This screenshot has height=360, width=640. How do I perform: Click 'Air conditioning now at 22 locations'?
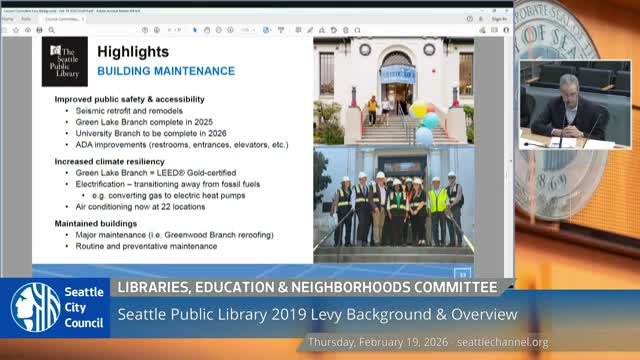[140, 207]
